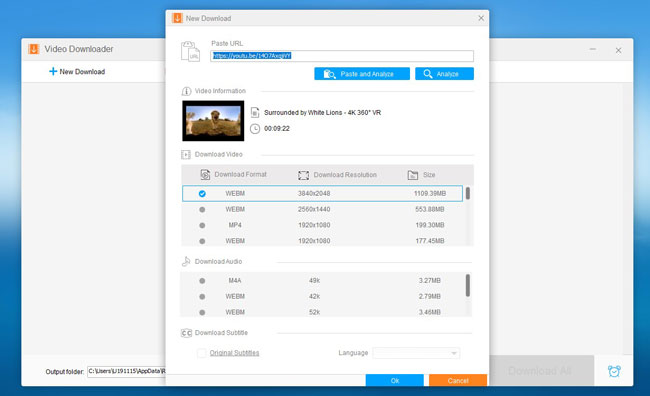
Task: Click the New Download dialog app icon
Action: [x=177, y=18]
